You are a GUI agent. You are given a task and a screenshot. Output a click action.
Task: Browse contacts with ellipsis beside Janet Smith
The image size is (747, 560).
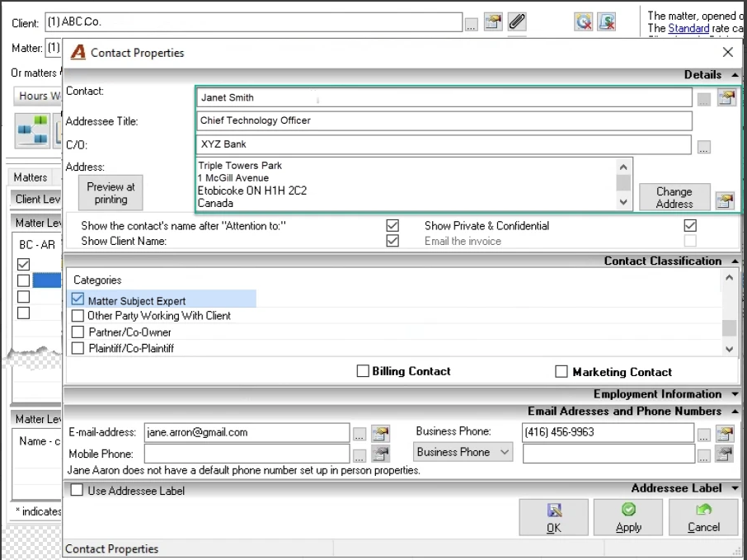(703, 99)
